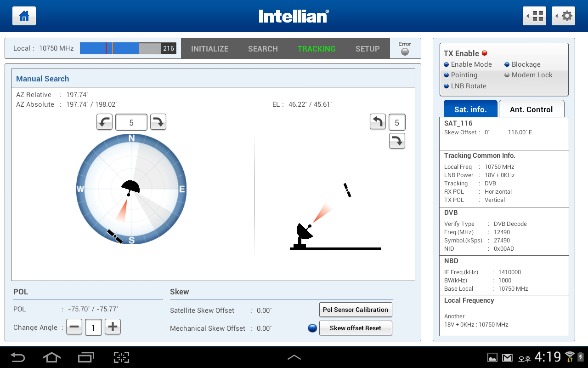Tap the screenshot capture icon in navigation bar
Viewport: 588px width, 368px height.
click(x=121, y=357)
